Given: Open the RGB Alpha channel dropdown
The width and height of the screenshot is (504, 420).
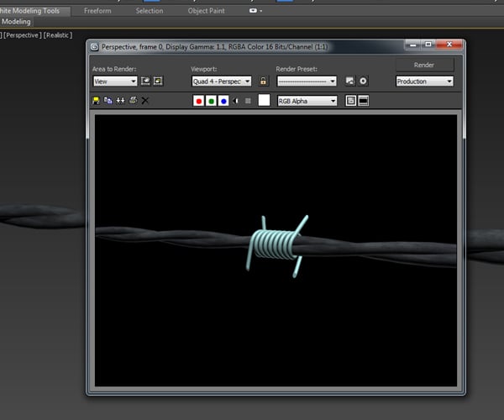Looking at the screenshot, I should point(307,101).
